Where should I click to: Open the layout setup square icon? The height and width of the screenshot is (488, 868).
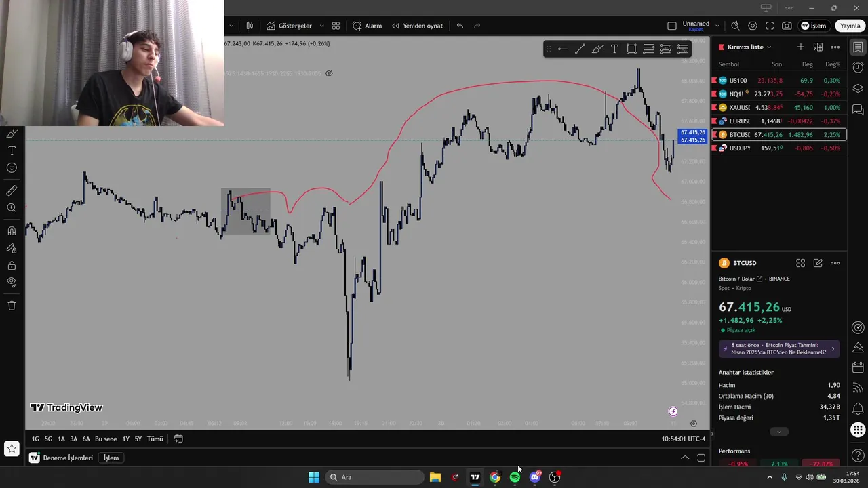[x=672, y=26]
